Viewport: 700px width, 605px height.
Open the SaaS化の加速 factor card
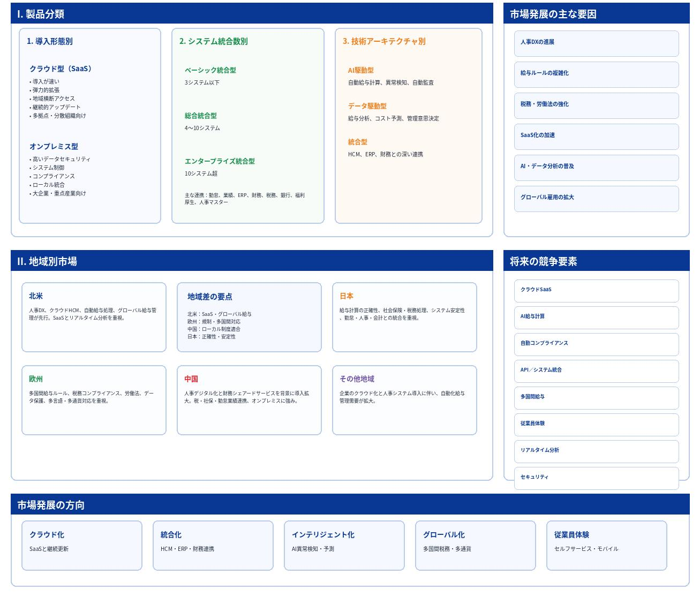[596, 137]
